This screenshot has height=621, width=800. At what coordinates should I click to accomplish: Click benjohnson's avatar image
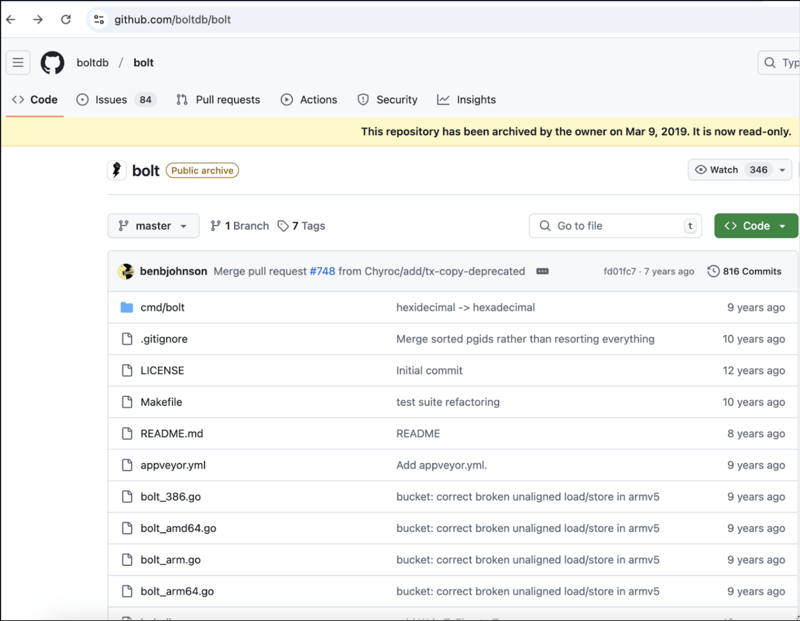coord(126,271)
